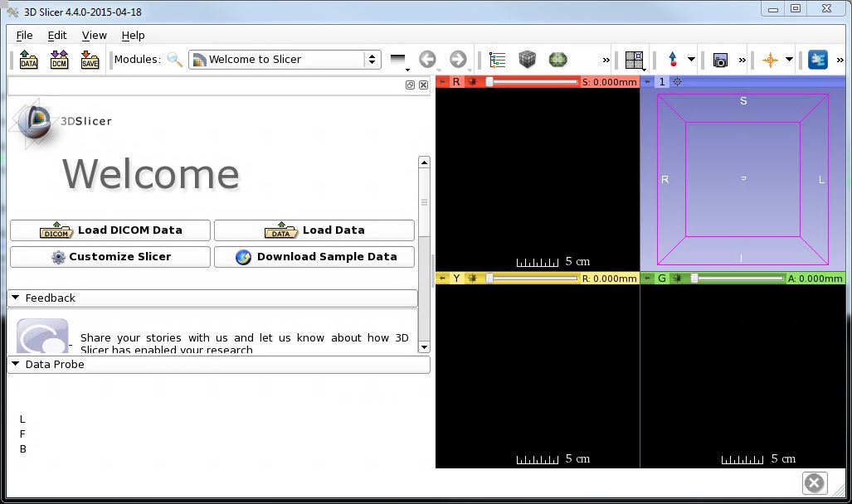Image resolution: width=852 pixels, height=504 pixels.
Task: Toggle the crosshair icon in toolbar
Action: 770,60
